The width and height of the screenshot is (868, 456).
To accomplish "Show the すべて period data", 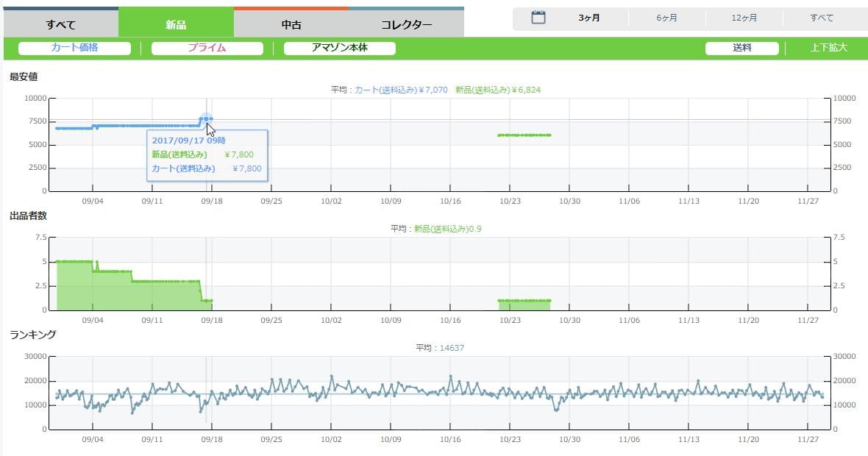I will (822, 18).
